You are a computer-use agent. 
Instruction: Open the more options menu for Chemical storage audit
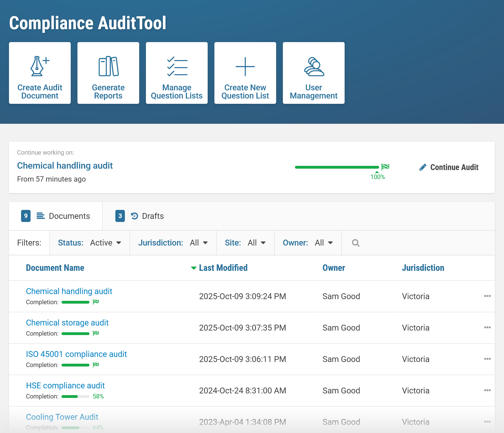point(487,327)
